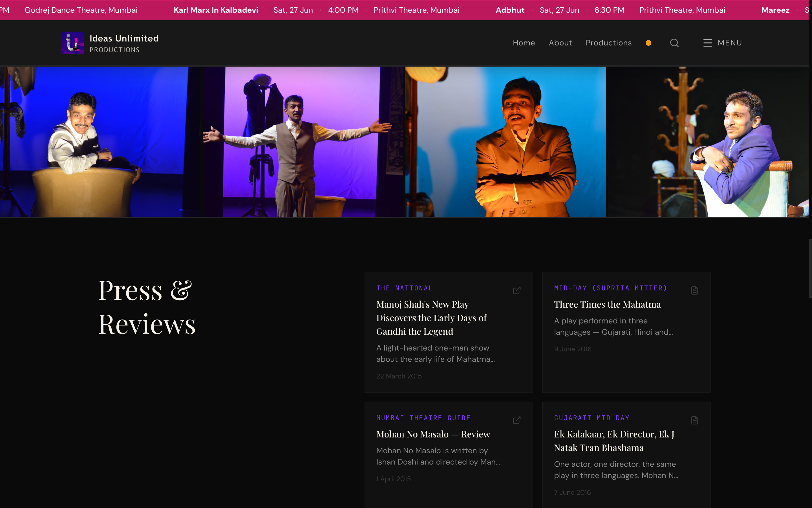Open article Manoj Shah's New Play Discovers Gandhi
The width and height of the screenshot is (812, 508).
coord(431,318)
